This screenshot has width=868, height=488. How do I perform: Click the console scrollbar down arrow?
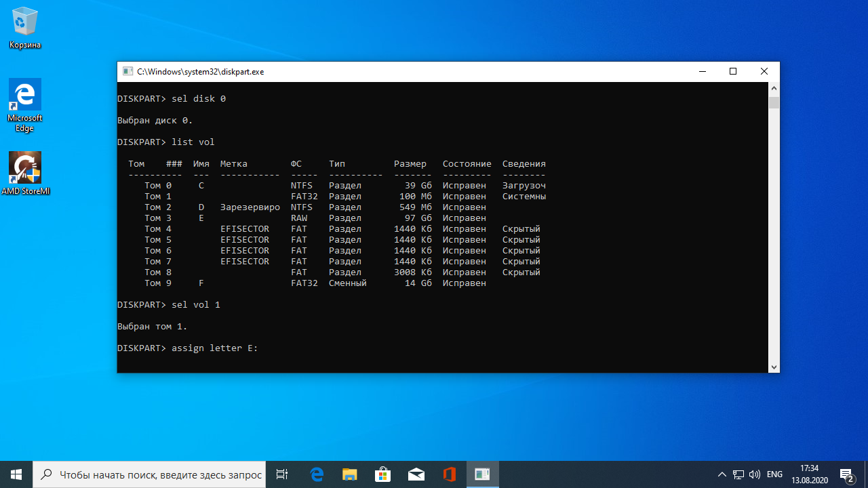tap(774, 367)
